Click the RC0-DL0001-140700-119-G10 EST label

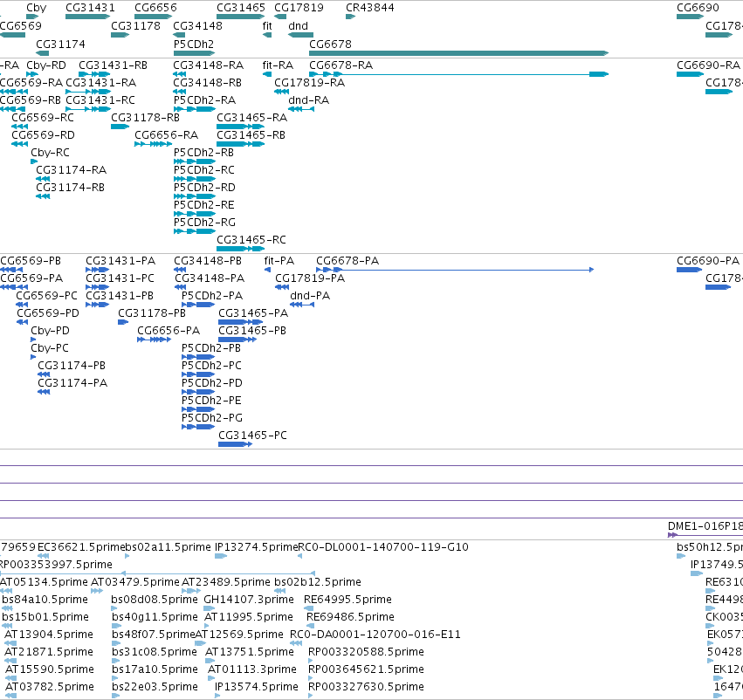383,547
